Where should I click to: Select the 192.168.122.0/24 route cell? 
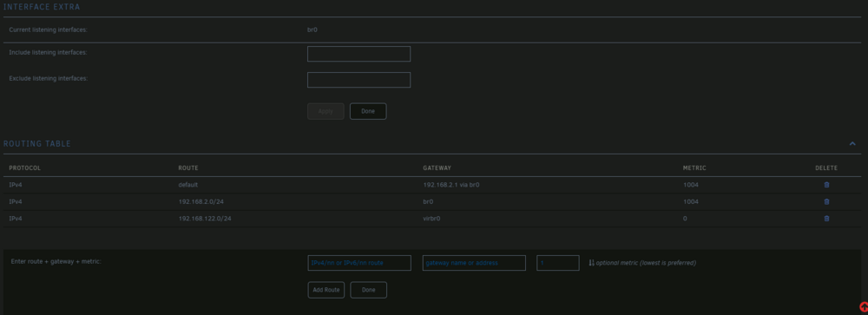pyautogui.click(x=205, y=219)
